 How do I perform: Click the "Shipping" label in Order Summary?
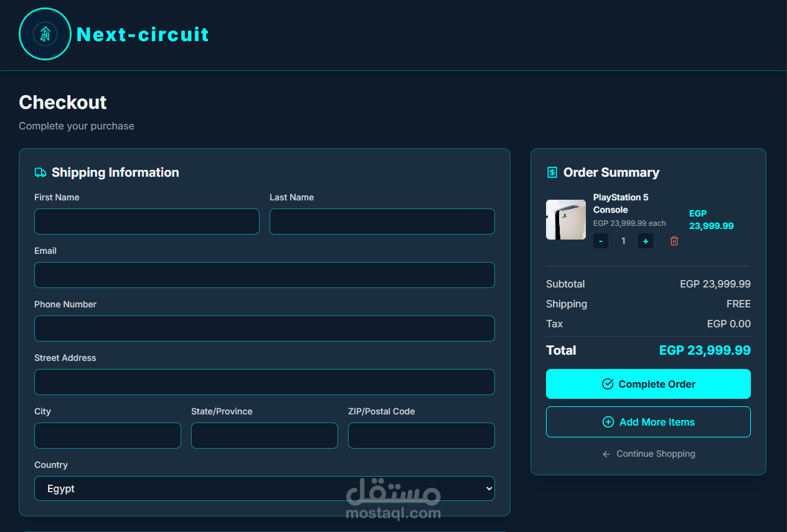click(x=567, y=304)
